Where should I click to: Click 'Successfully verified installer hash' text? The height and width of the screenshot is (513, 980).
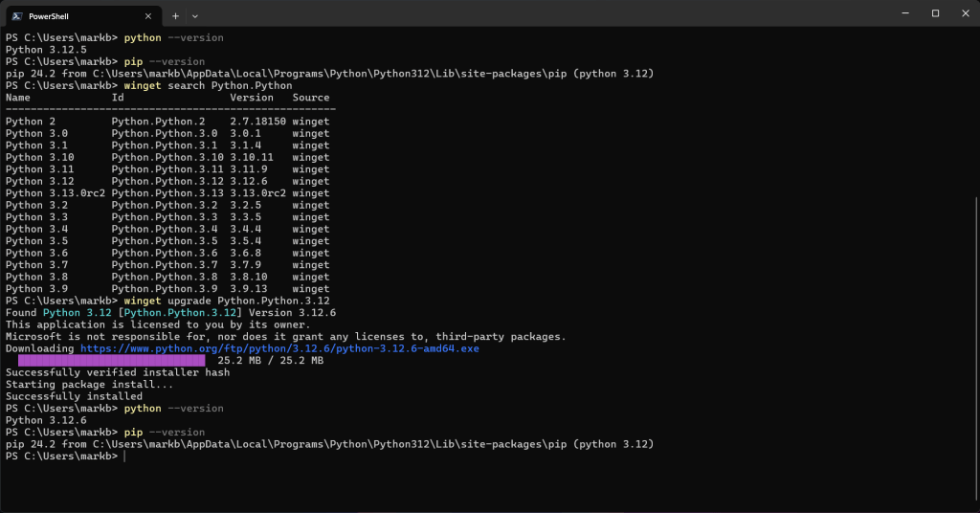click(118, 372)
